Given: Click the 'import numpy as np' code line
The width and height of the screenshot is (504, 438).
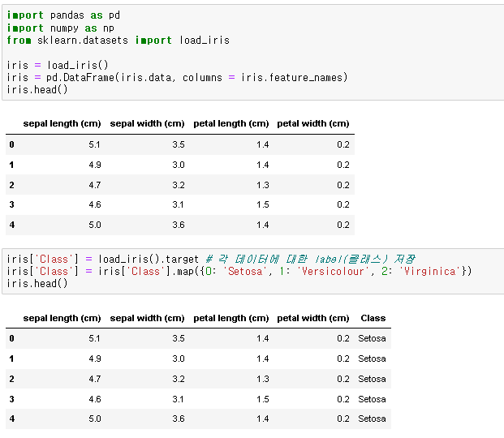Looking at the screenshot, I should coord(60,28).
